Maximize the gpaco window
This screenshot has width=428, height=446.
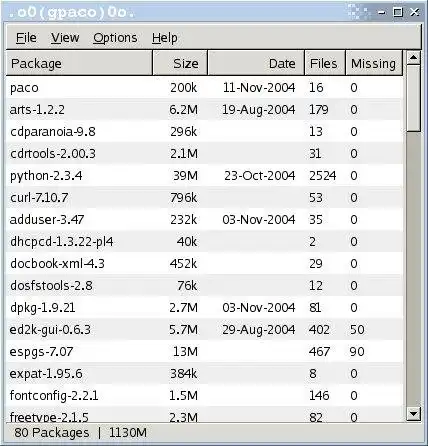coord(398,12)
